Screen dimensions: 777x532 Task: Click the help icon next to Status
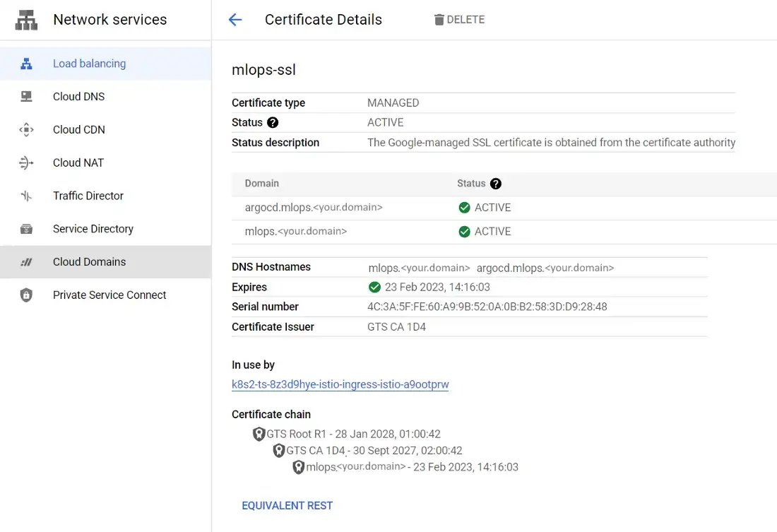pyautogui.click(x=273, y=123)
